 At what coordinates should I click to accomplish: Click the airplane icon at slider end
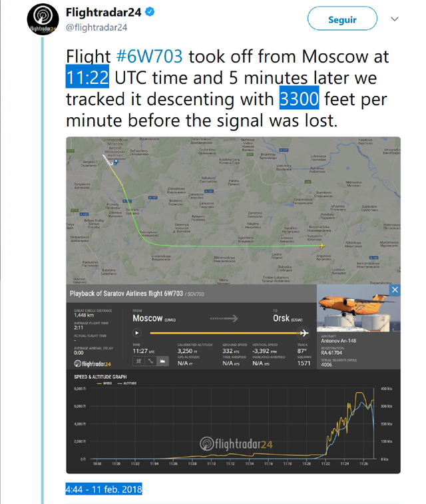[x=304, y=333]
